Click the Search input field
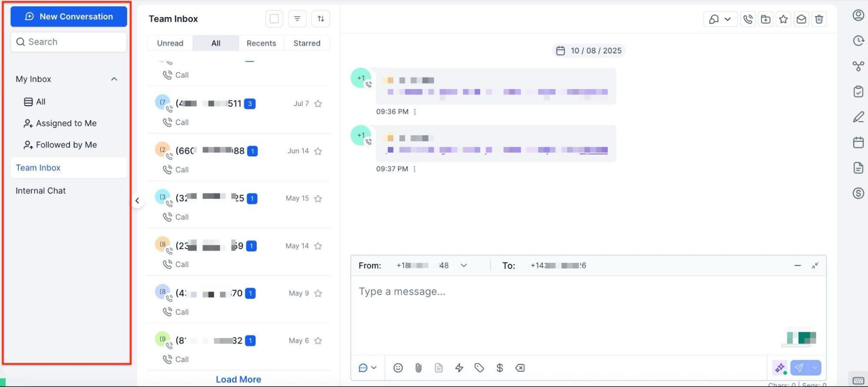Screen dimensions: 868x387 click(69, 42)
